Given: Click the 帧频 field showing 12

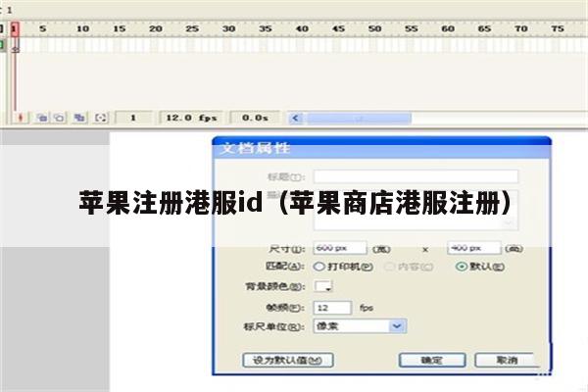Looking at the screenshot, I should tap(332, 308).
